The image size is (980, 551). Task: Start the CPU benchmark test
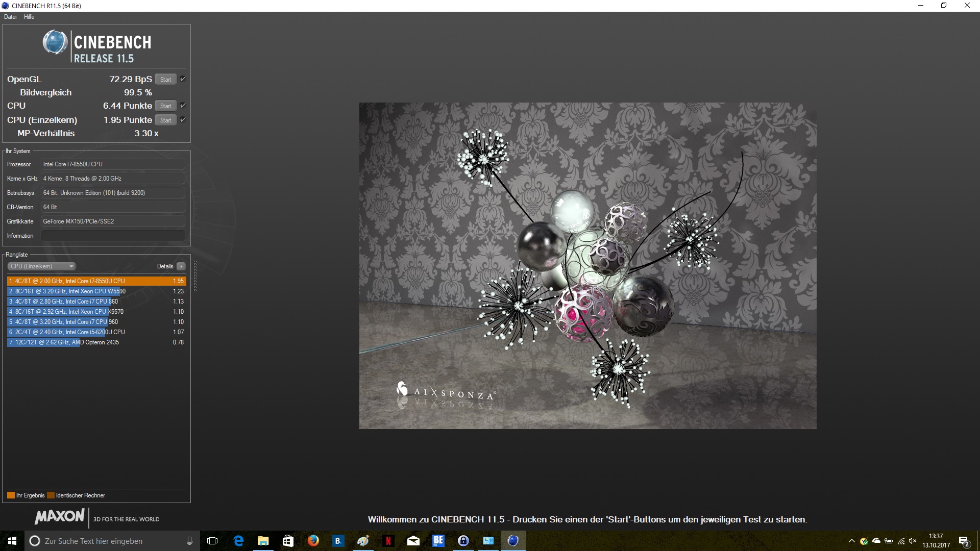point(165,106)
